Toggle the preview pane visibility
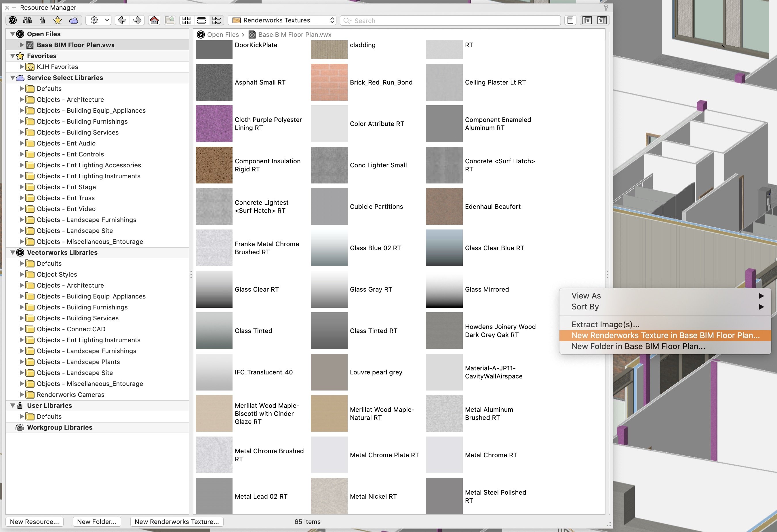This screenshot has width=777, height=532. pyautogui.click(x=602, y=20)
